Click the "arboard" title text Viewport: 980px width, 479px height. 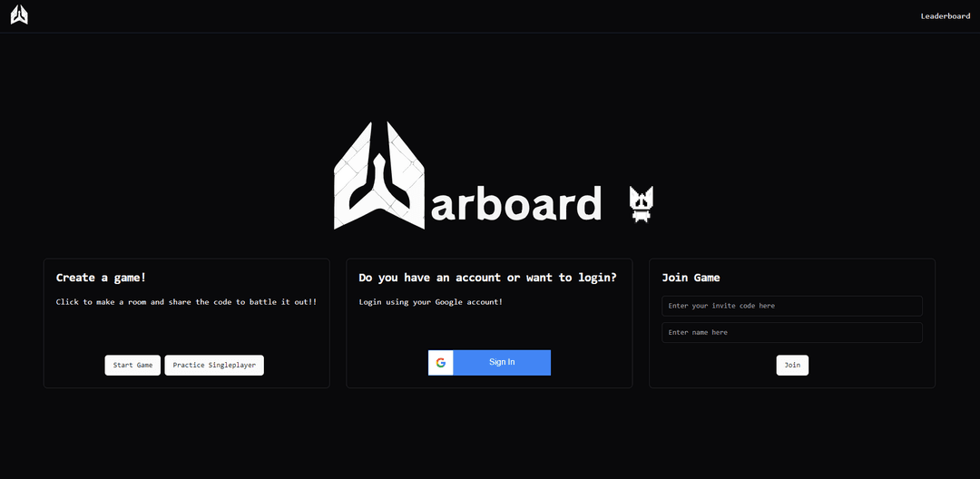click(x=514, y=204)
